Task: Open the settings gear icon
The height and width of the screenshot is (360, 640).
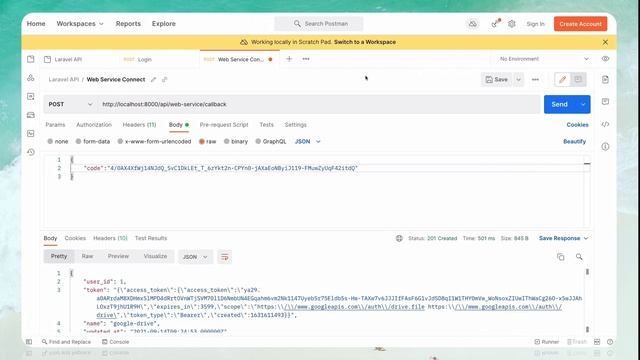Action: point(512,24)
